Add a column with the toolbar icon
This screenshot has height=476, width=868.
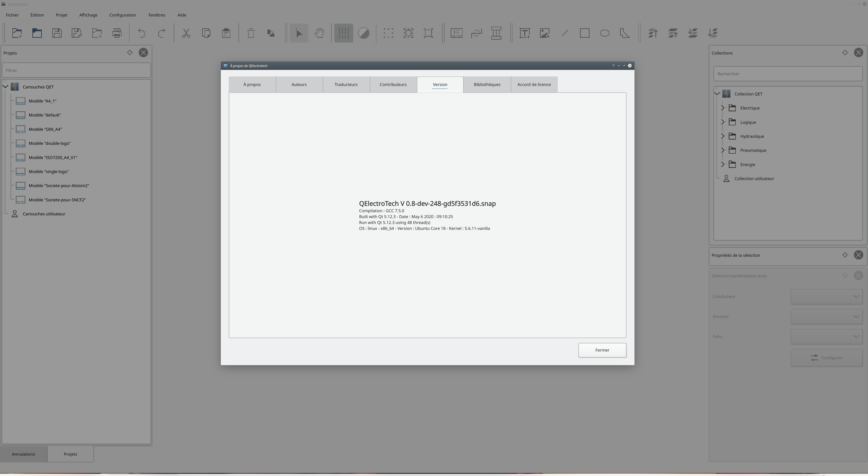(x=496, y=33)
